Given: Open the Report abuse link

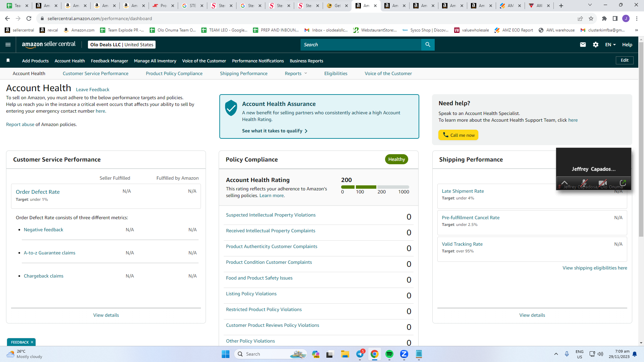Looking at the screenshot, I should tap(20, 124).
